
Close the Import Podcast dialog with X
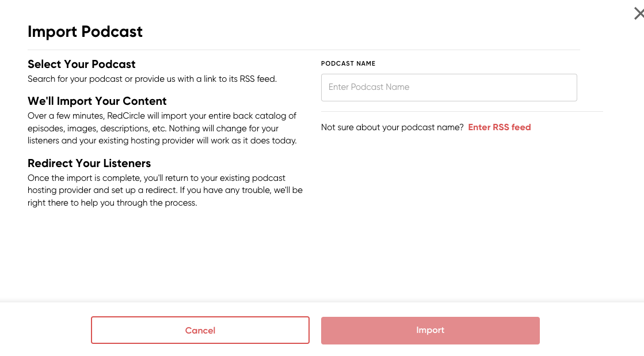(639, 14)
